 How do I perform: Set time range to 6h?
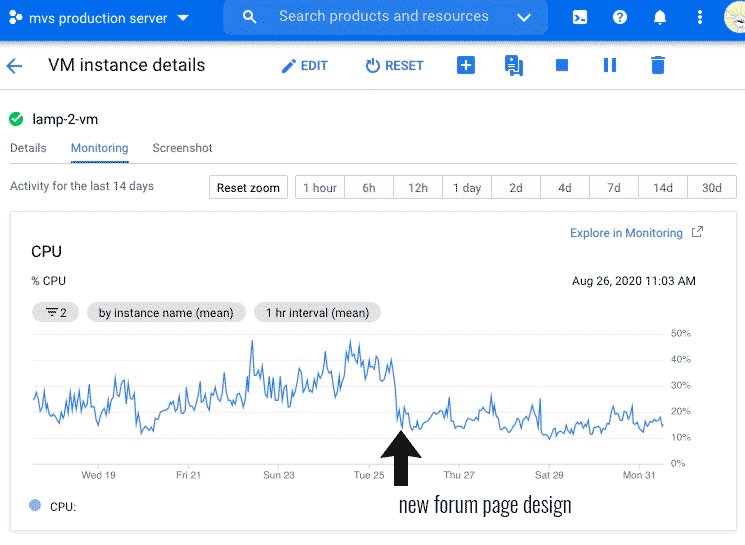coord(369,188)
